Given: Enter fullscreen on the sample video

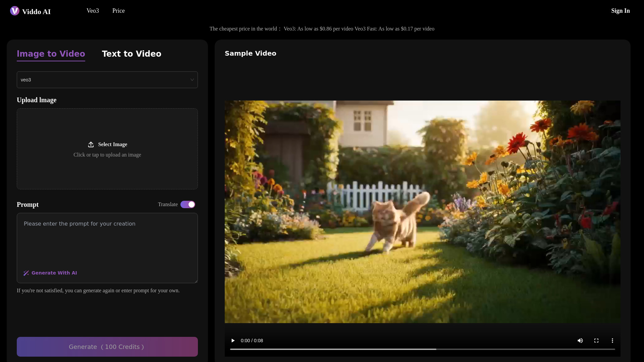Looking at the screenshot, I should [x=596, y=341].
